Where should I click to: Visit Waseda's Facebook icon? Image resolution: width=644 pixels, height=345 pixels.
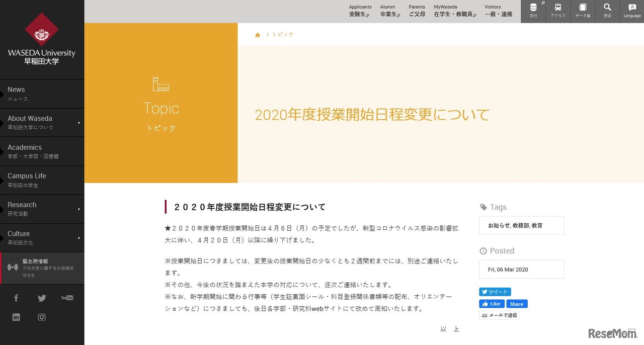coord(16,298)
